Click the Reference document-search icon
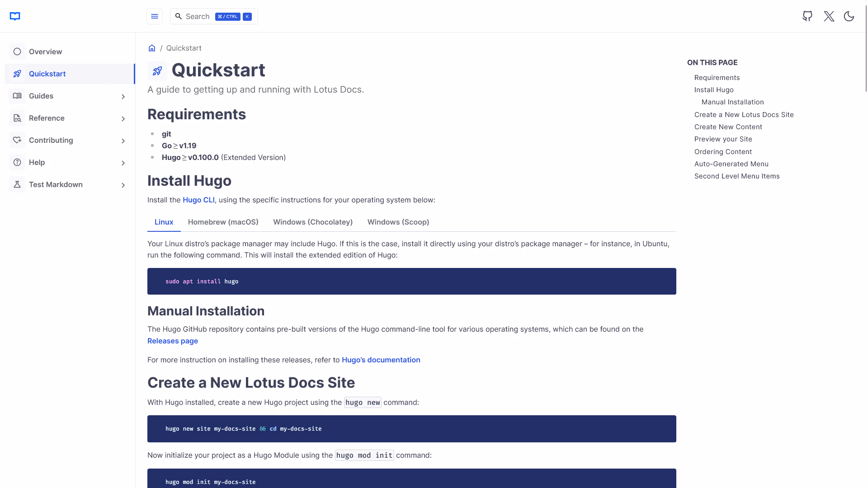The height and width of the screenshot is (488, 868). tap(17, 118)
